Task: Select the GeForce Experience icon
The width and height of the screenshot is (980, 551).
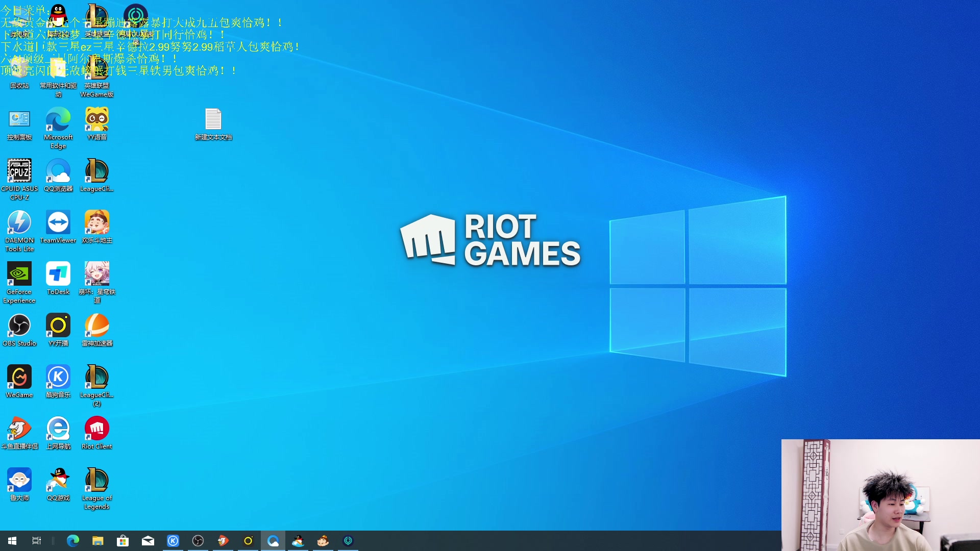Action: tap(19, 274)
